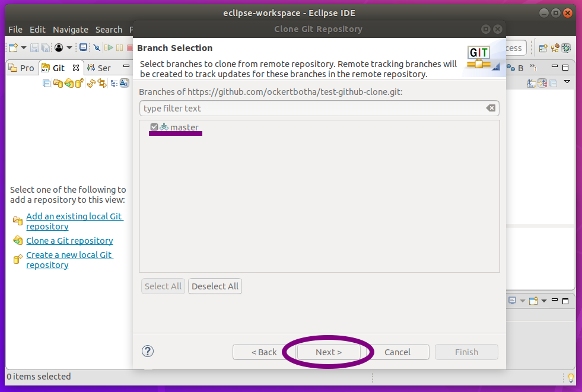Open the File menu
The width and height of the screenshot is (582, 392).
pos(15,29)
